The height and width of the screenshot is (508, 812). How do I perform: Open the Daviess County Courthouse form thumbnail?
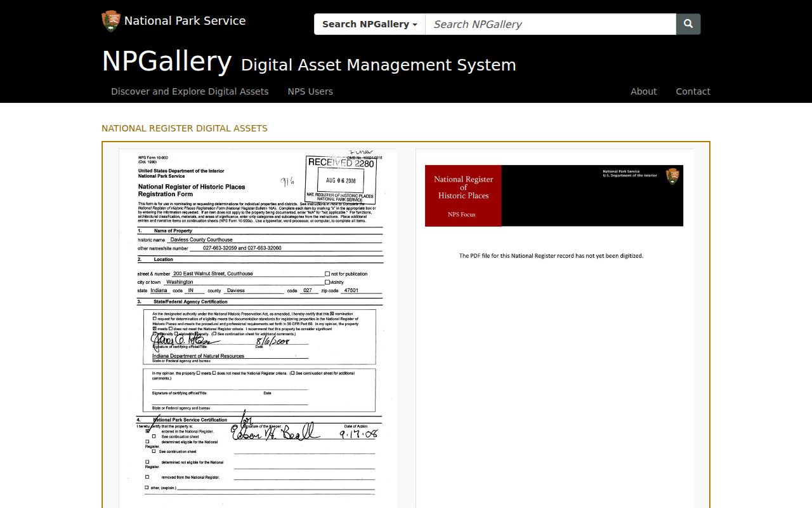(x=258, y=328)
